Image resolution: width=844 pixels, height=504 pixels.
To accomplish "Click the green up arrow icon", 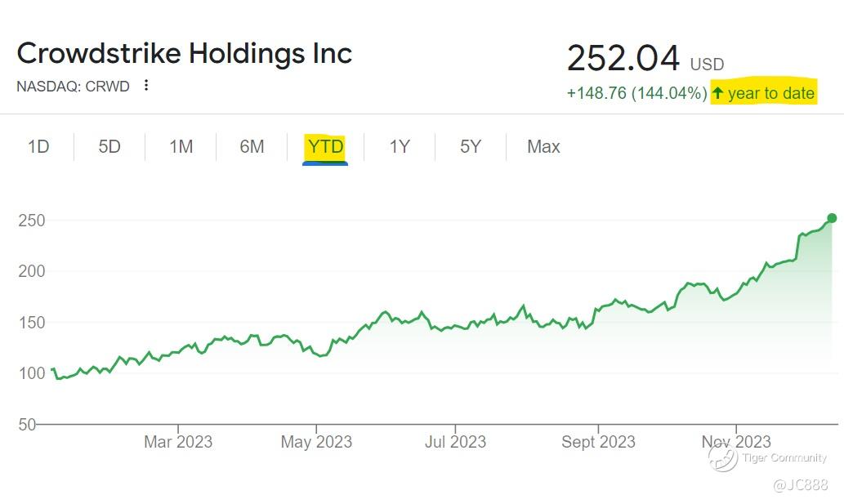I will click(718, 93).
